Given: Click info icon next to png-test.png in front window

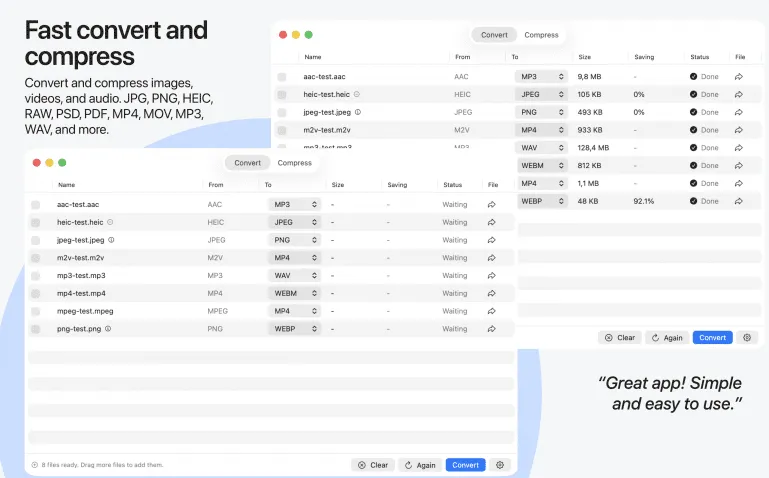Looking at the screenshot, I should coord(108,329).
